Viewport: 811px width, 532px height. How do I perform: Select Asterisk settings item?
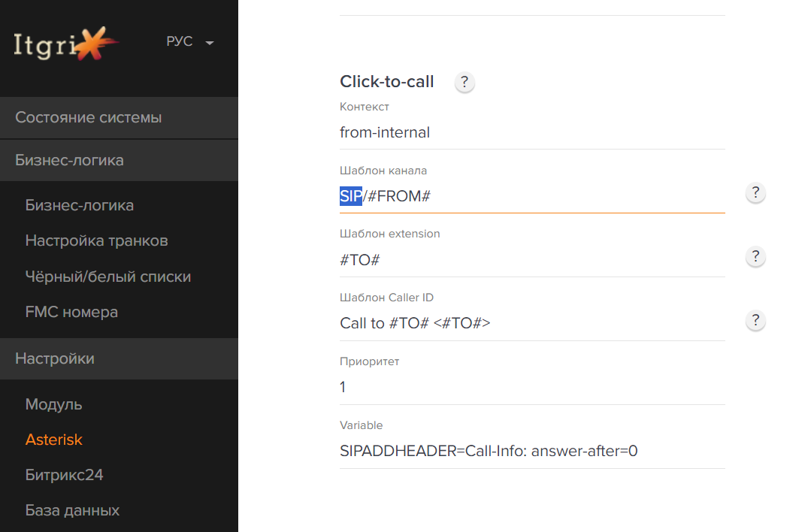(x=54, y=440)
